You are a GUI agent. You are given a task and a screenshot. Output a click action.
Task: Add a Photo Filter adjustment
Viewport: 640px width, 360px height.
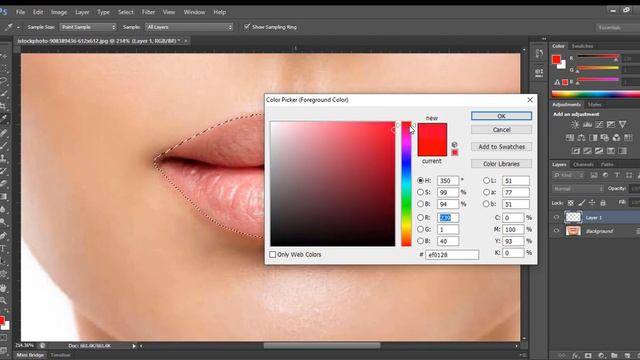pyautogui.click(x=604, y=138)
